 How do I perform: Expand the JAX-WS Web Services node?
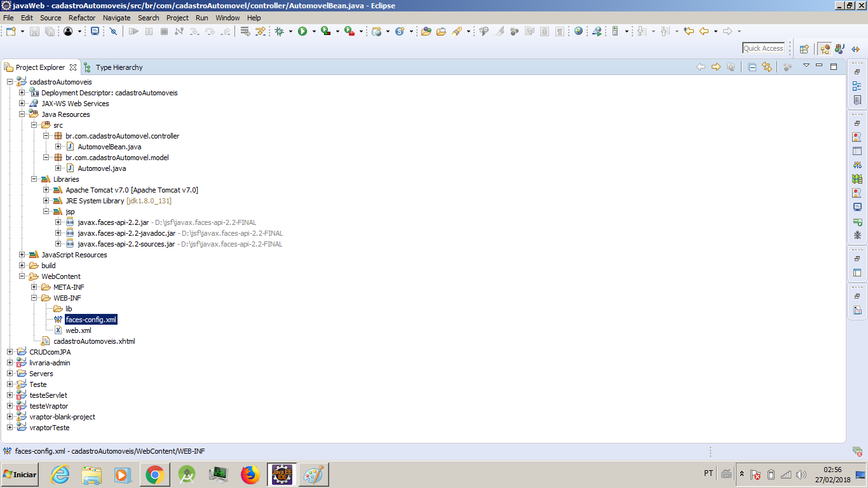pyautogui.click(x=22, y=104)
